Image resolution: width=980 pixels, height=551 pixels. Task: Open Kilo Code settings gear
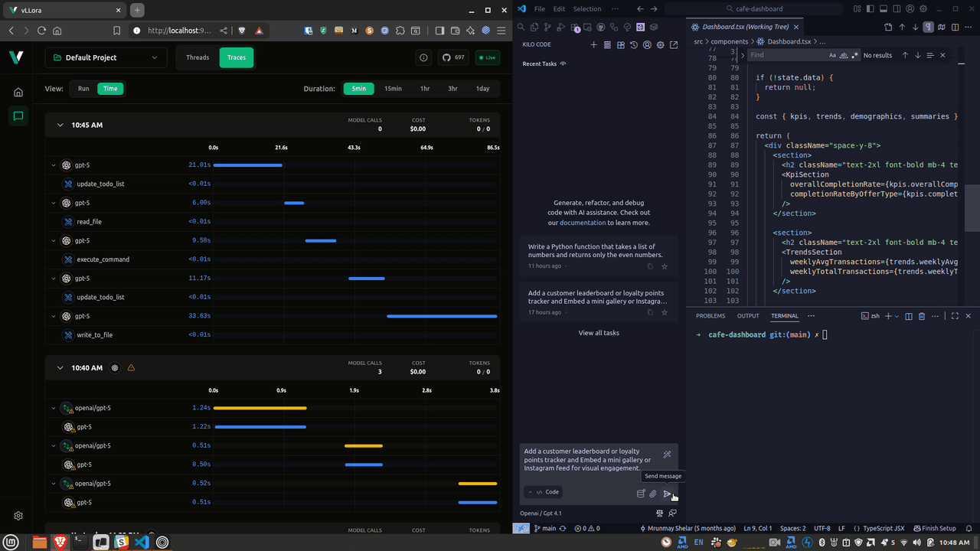coord(660,44)
